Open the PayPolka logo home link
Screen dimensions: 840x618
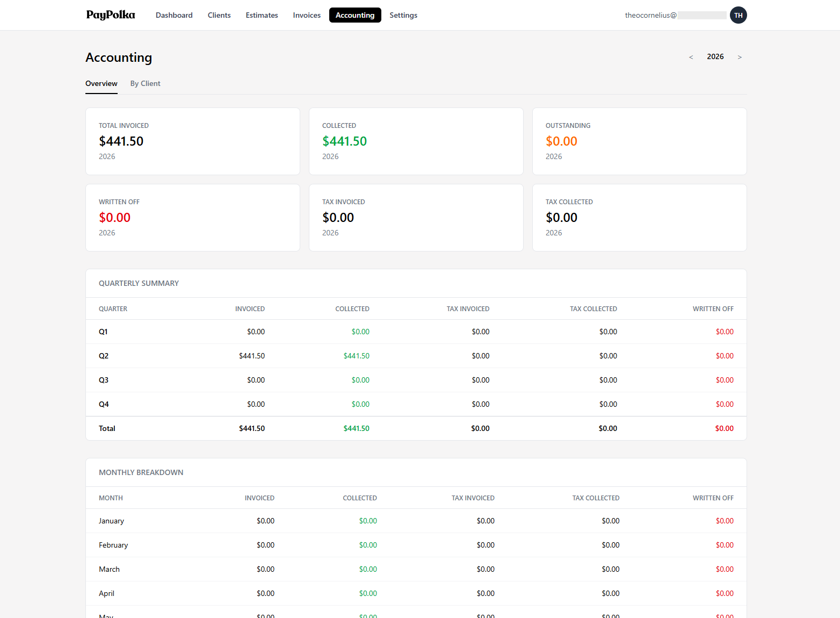pyautogui.click(x=111, y=15)
